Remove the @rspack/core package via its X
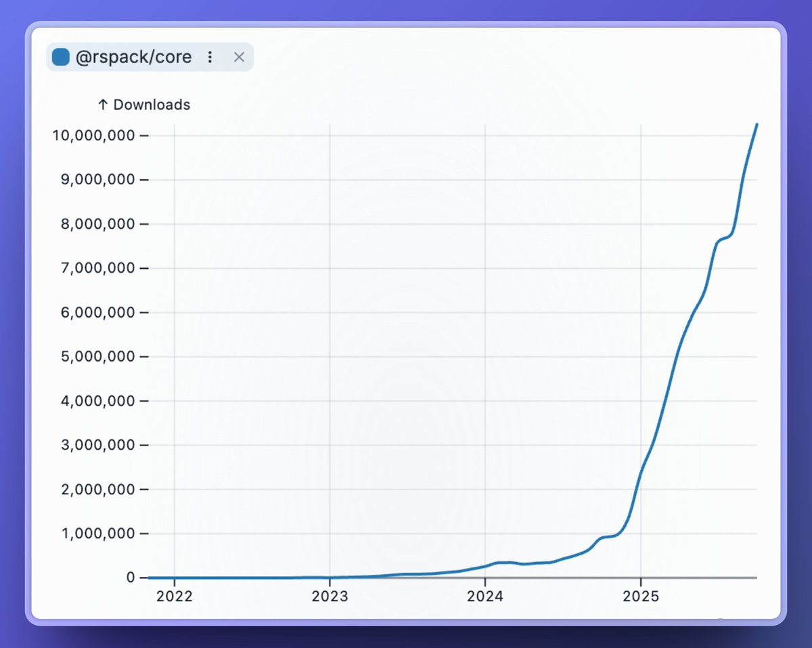The height and width of the screenshot is (648, 812). click(x=238, y=57)
